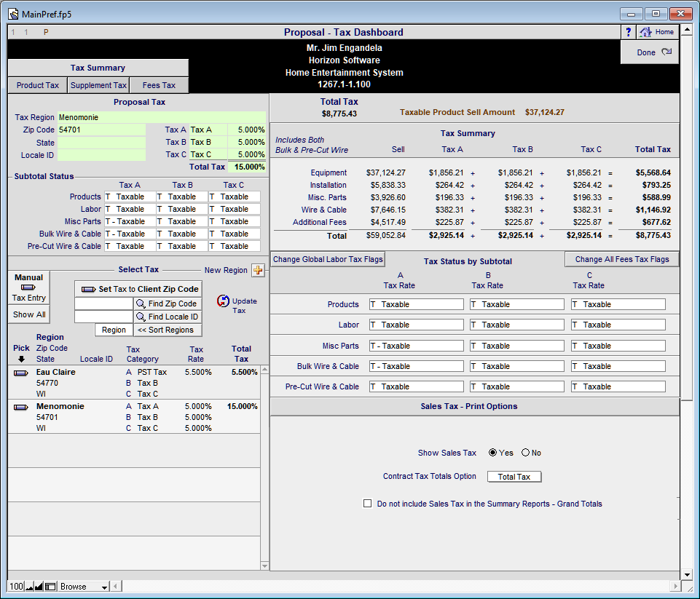
Task: Open the Fees Tax tab
Action: (159, 85)
